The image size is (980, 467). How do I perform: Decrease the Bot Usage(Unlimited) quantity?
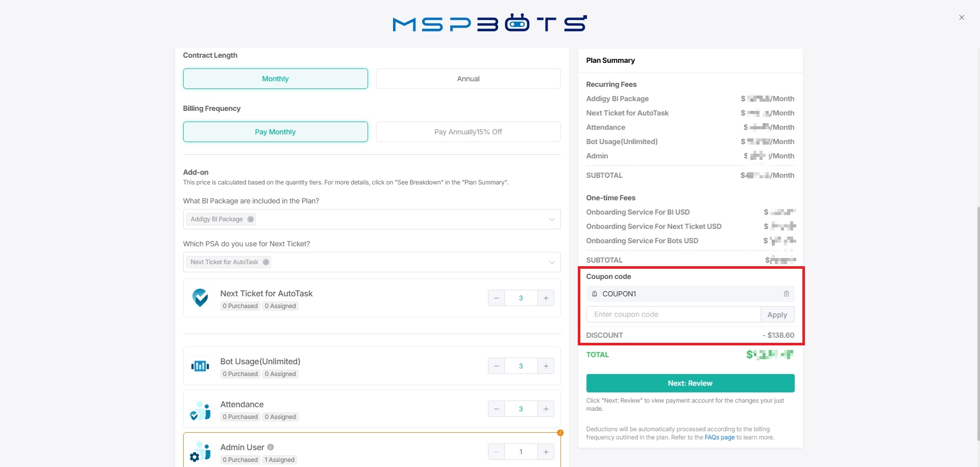tap(496, 366)
